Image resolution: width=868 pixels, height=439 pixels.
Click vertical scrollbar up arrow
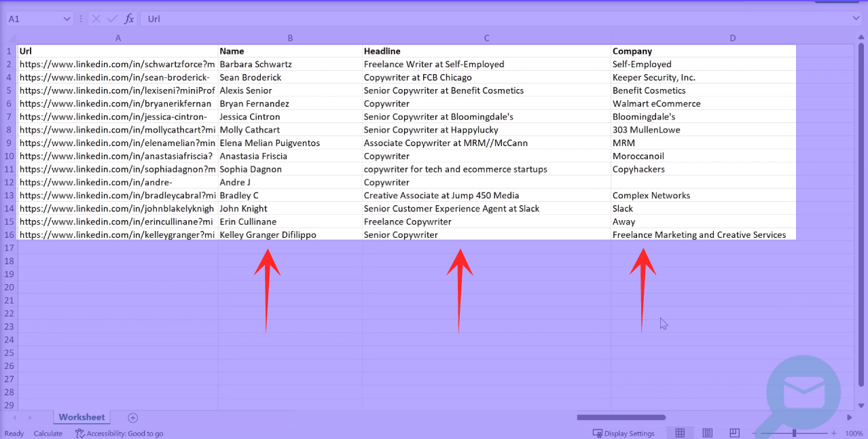861,38
